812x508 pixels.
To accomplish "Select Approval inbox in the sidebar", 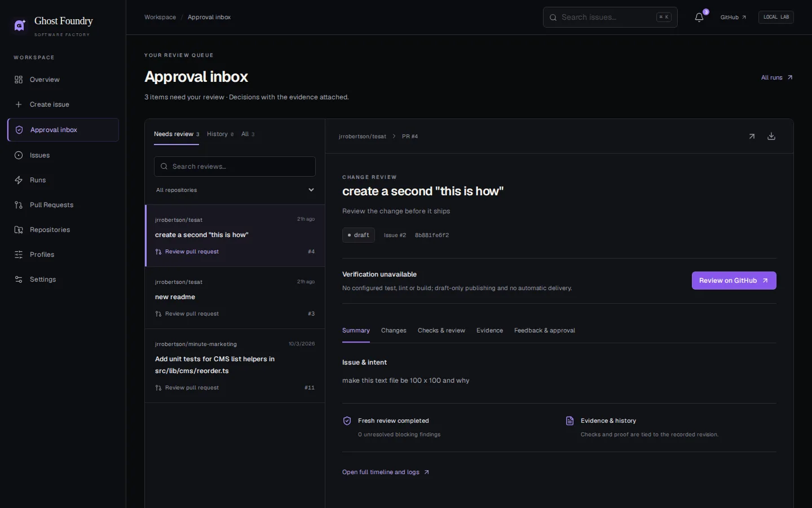I will [63, 130].
